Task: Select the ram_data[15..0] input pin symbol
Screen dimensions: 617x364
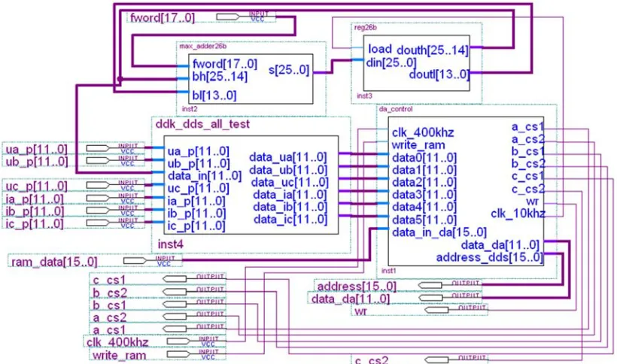Action: click(x=135, y=261)
